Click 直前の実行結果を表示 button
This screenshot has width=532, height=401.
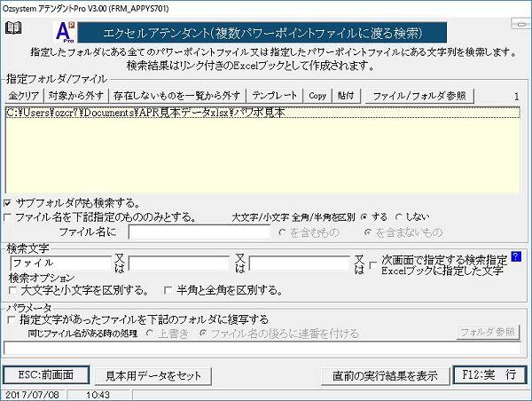(x=385, y=376)
